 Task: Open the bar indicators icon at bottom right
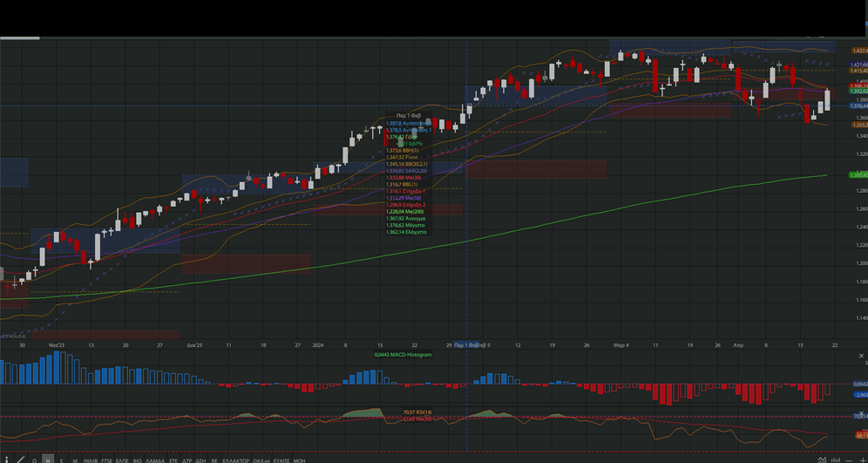tap(836, 460)
